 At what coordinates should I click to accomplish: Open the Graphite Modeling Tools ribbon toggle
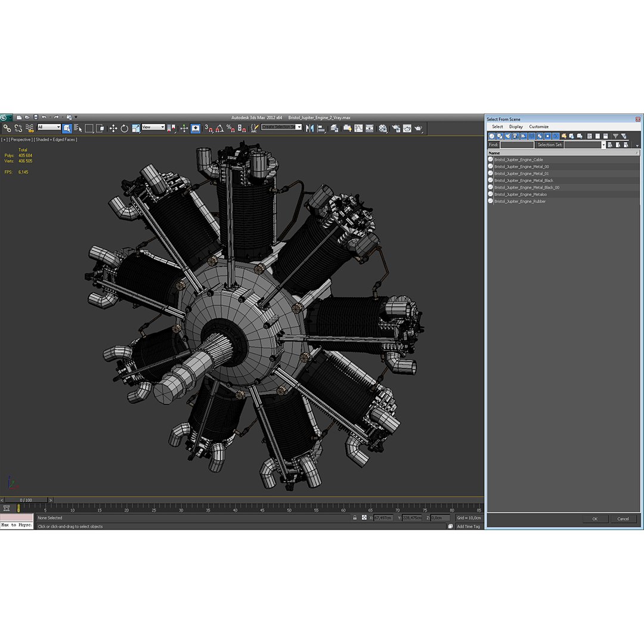click(x=348, y=129)
